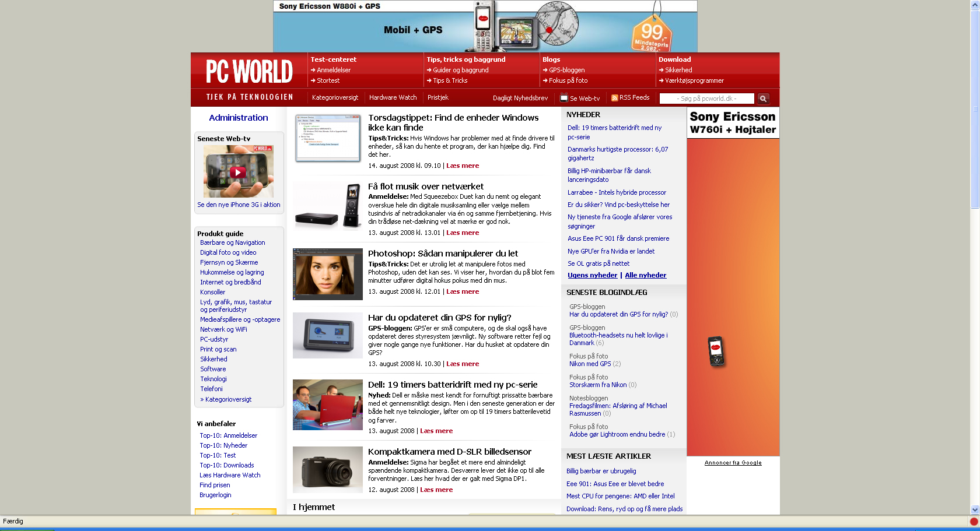Open Værktøjsprogrammer link
This screenshot has height=531, width=980.
point(695,80)
